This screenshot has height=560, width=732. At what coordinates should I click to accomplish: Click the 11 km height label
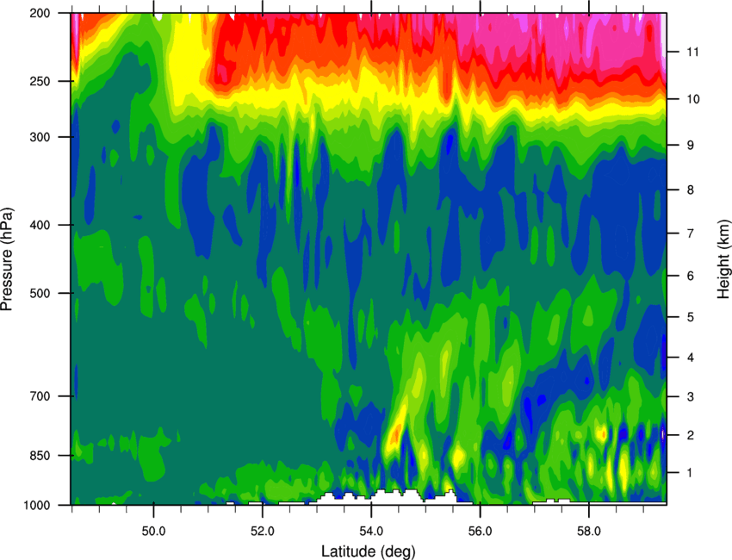pos(693,52)
